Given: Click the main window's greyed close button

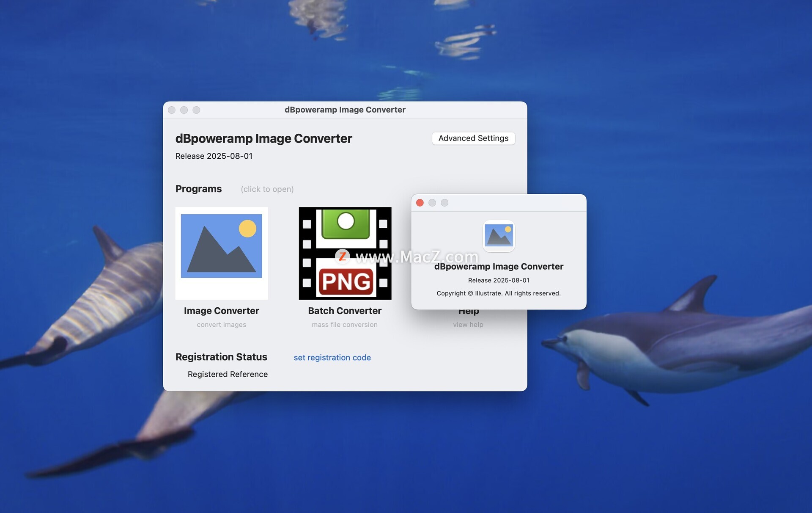Looking at the screenshot, I should (172, 110).
